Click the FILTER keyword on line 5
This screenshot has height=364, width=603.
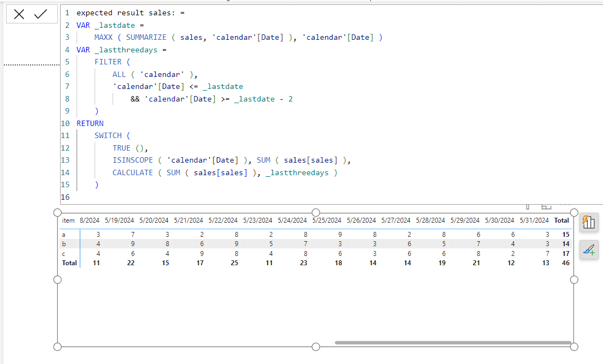click(x=108, y=62)
